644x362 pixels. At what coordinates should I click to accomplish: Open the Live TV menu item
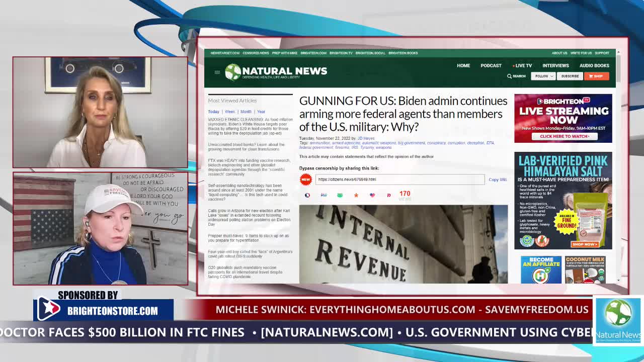pos(522,65)
